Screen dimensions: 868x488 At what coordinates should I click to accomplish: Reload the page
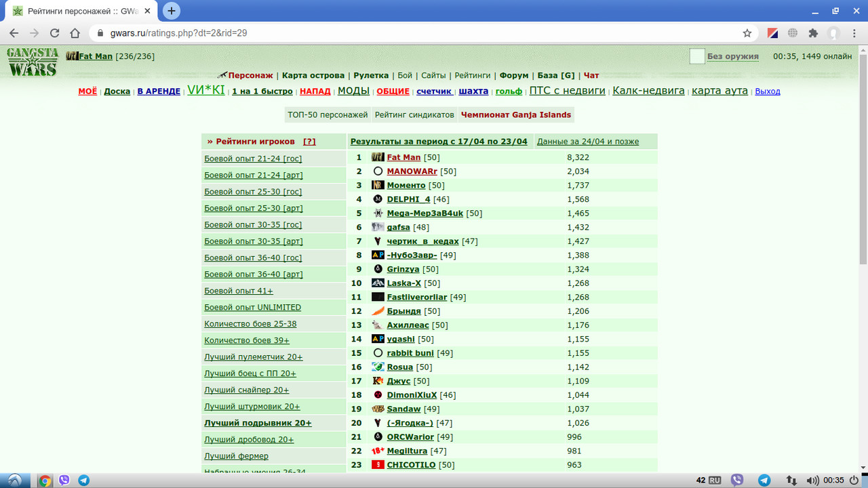tap(55, 33)
